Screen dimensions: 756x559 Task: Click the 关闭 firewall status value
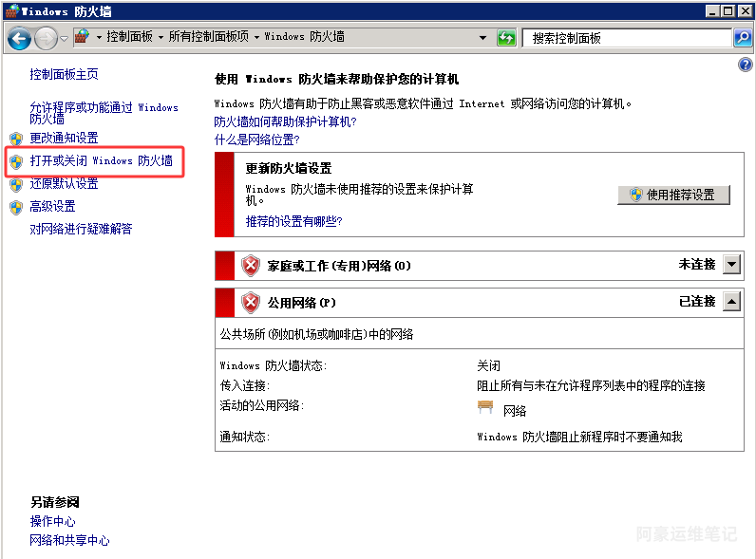pyautogui.click(x=488, y=365)
